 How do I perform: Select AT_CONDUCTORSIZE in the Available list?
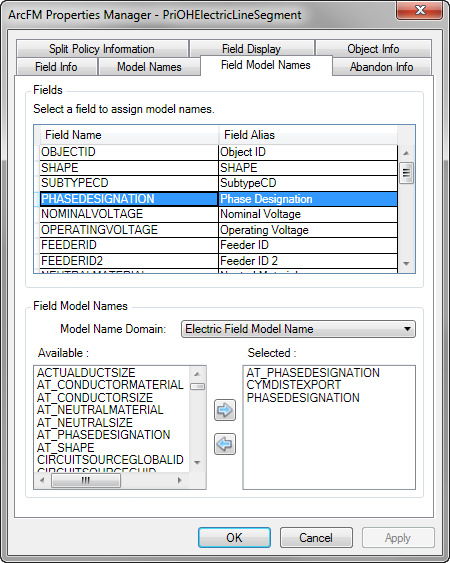coord(95,397)
